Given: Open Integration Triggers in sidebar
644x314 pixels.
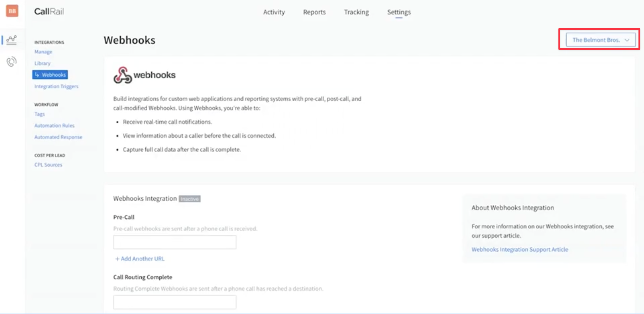Looking at the screenshot, I should click(56, 86).
